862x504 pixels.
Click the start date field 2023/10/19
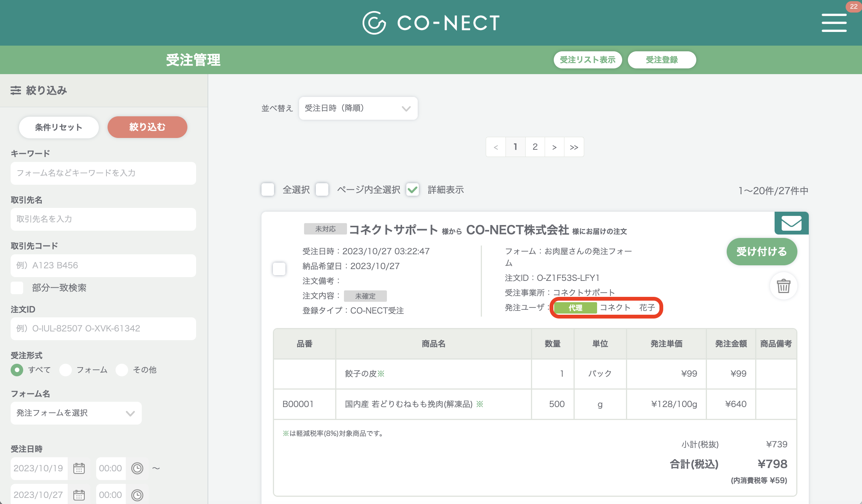(x=39, y=468)
